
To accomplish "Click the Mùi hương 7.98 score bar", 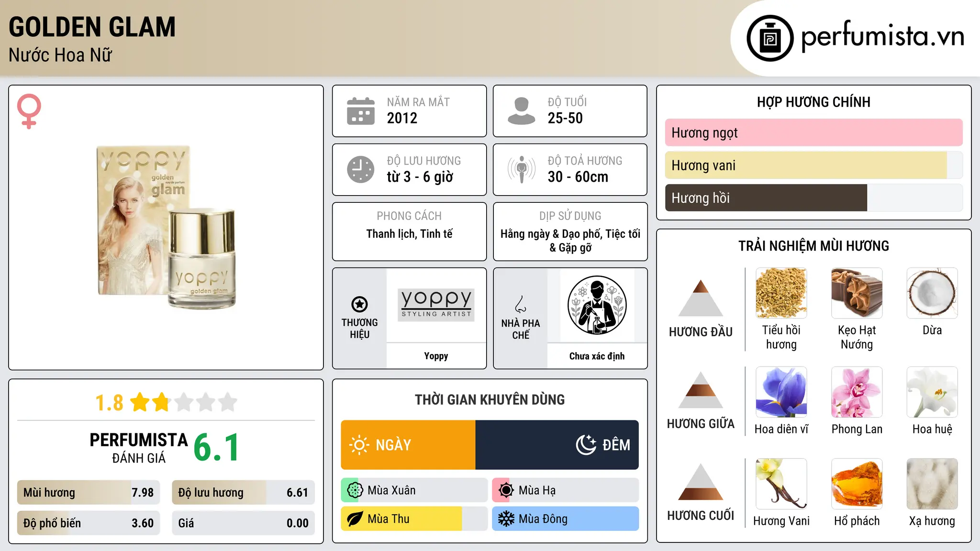I will point(89,493).
